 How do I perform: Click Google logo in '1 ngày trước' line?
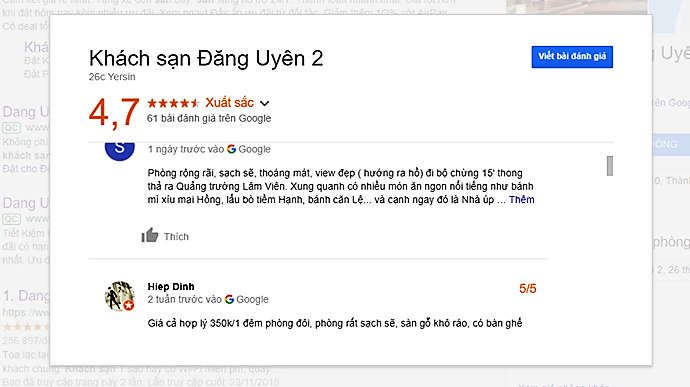point(231,149)
